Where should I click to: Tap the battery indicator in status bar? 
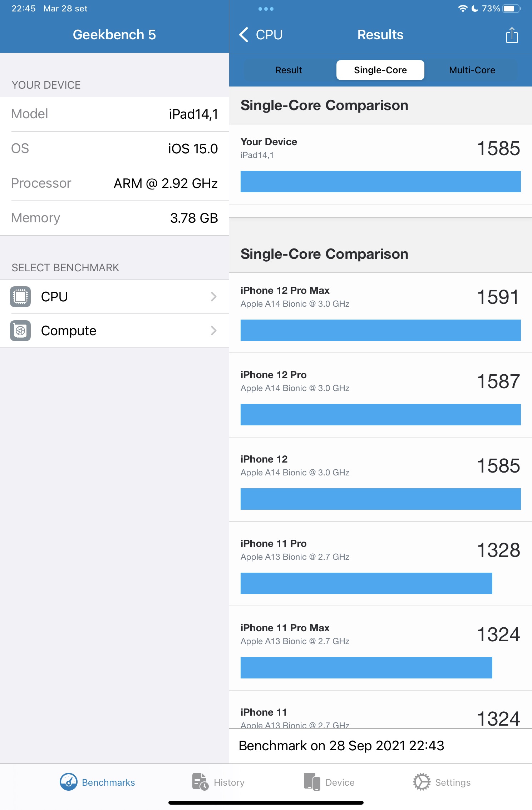tap(511, 9)
